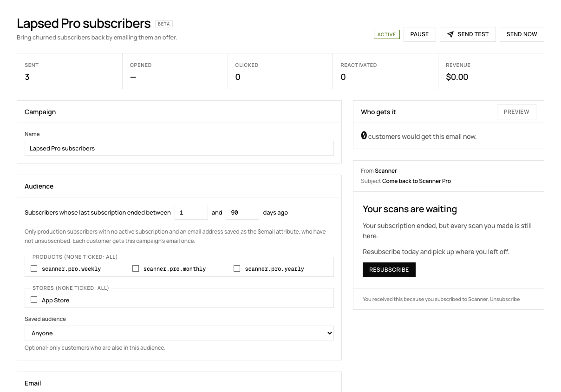Tick the scanner.pro.yearly checkbox
This screenshot has width=561, height=392.
[x=237, y=268]
